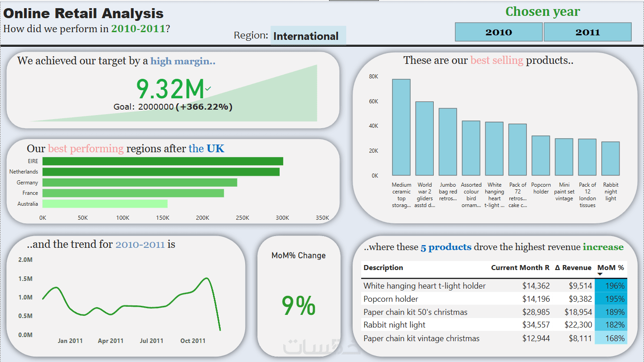This screenshot has width=644, height=362.
Task: Click the green check mark beside 9.32M
Action: [x=208, y=89]
